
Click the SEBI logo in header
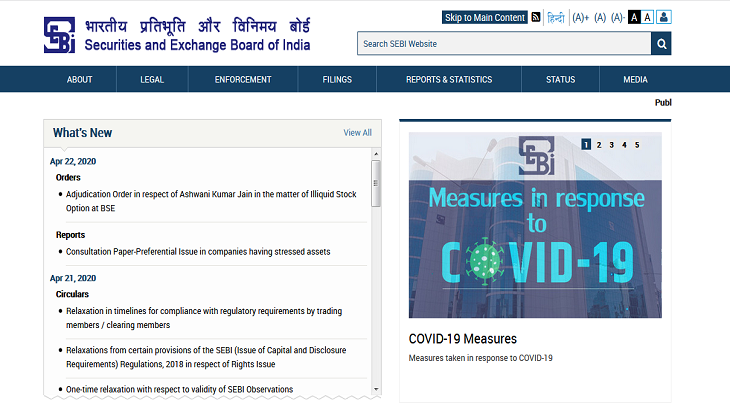point(59,35)
